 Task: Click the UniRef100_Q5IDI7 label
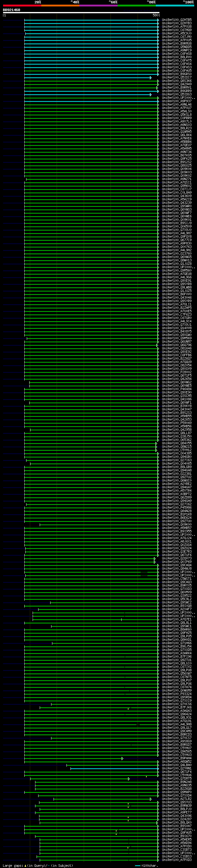tap(177, 78)
